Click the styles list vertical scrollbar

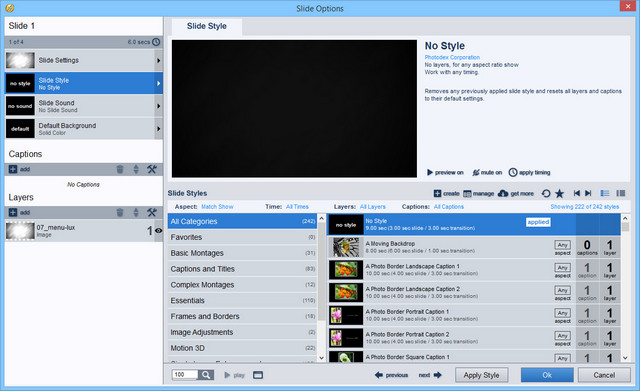click(x=625, y=288)
